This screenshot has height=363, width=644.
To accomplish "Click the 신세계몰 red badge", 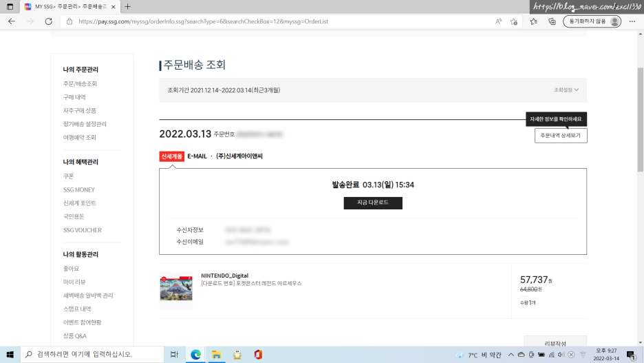I will pyautogui.click(x=172, y=156).
